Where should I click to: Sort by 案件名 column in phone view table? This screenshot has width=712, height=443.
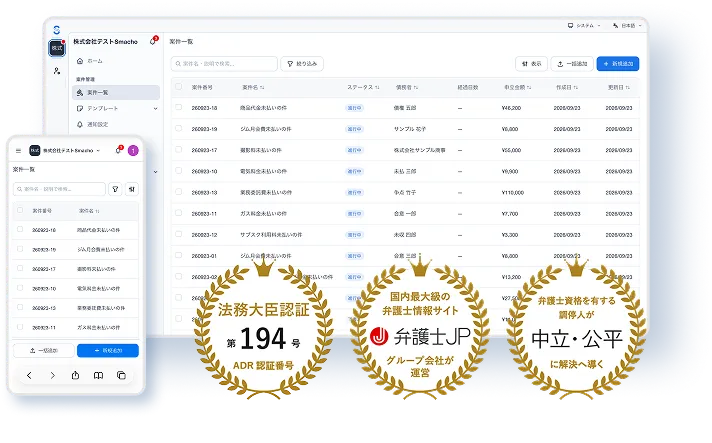89,211
